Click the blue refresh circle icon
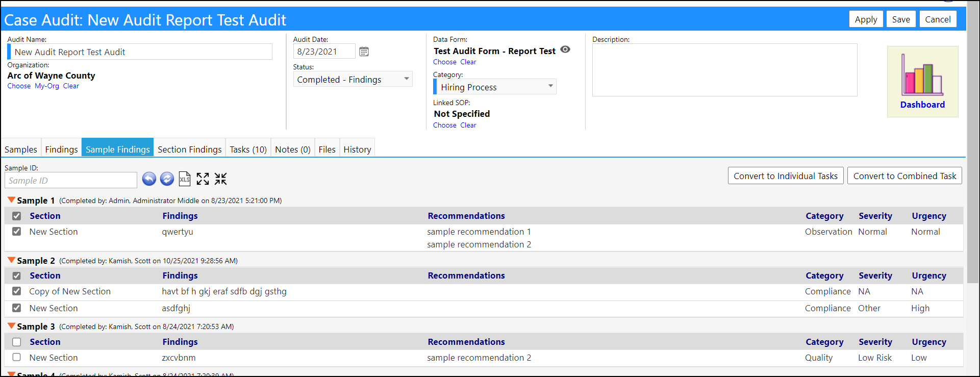This screenshot has height=377, width=980. click(x=167, y=179)
